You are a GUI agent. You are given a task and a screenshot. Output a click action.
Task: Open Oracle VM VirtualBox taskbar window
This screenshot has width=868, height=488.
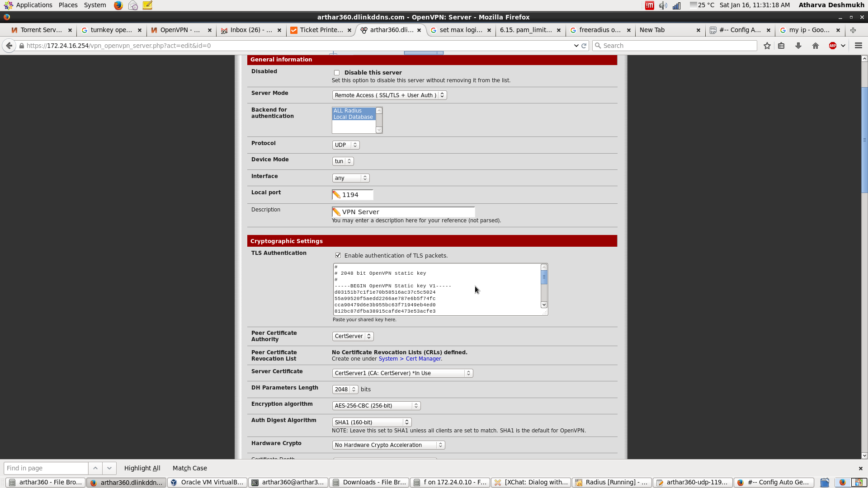[x=208, y=483]
